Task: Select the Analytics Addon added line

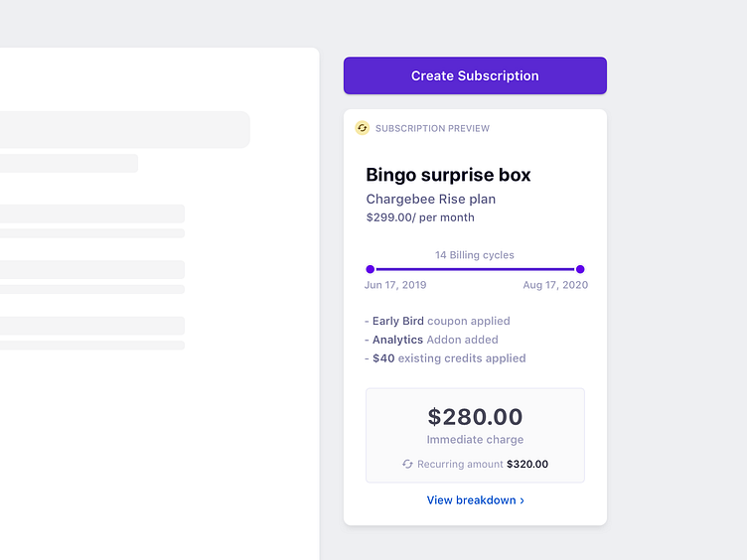Action: point(435,340)
